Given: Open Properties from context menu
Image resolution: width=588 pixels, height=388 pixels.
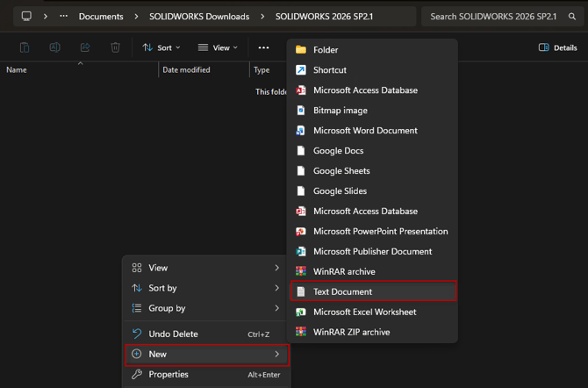Looking at the screenshot, I should pos(205,374).
